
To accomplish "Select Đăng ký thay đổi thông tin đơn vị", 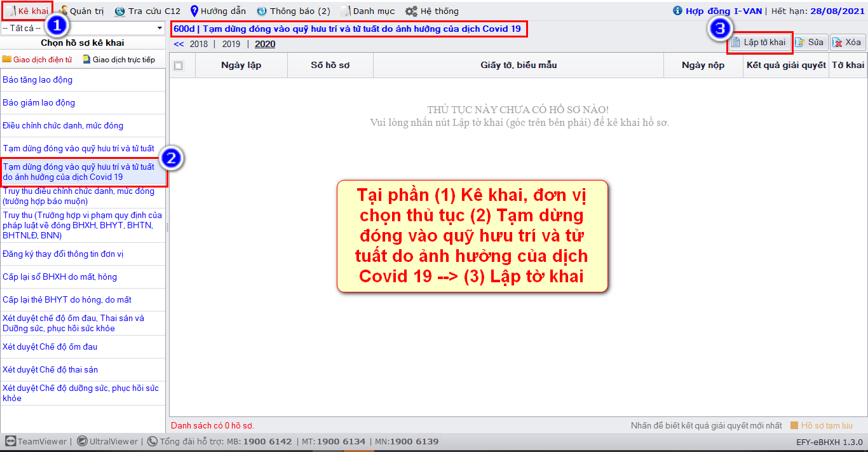I will 83,254.
